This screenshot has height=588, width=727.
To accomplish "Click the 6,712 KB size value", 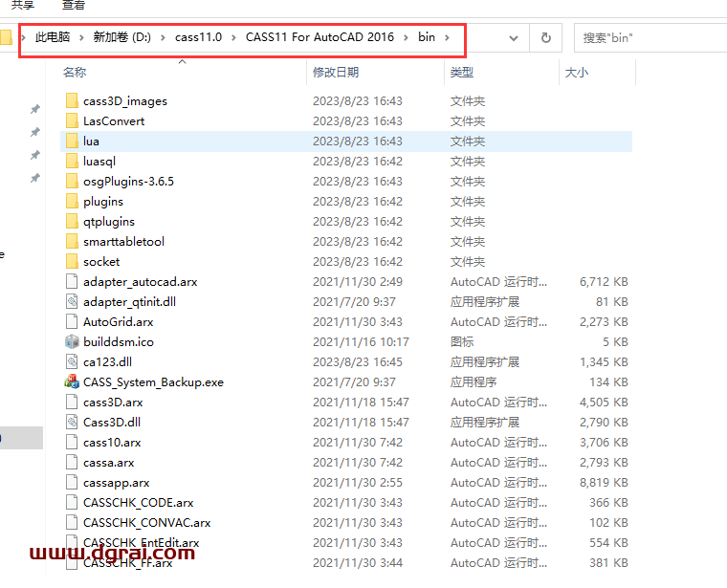I will [604, 282].
